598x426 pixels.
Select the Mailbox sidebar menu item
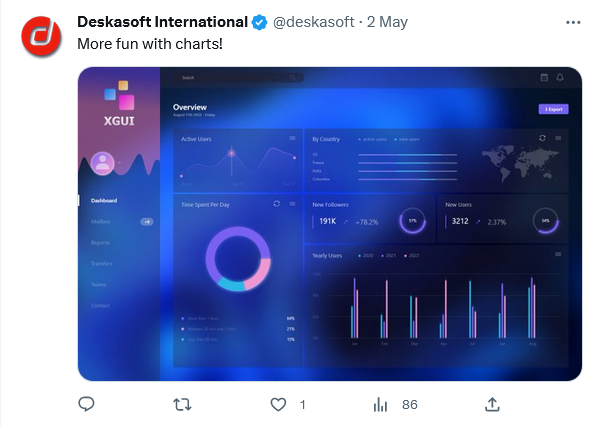click(x=101, y=222)
